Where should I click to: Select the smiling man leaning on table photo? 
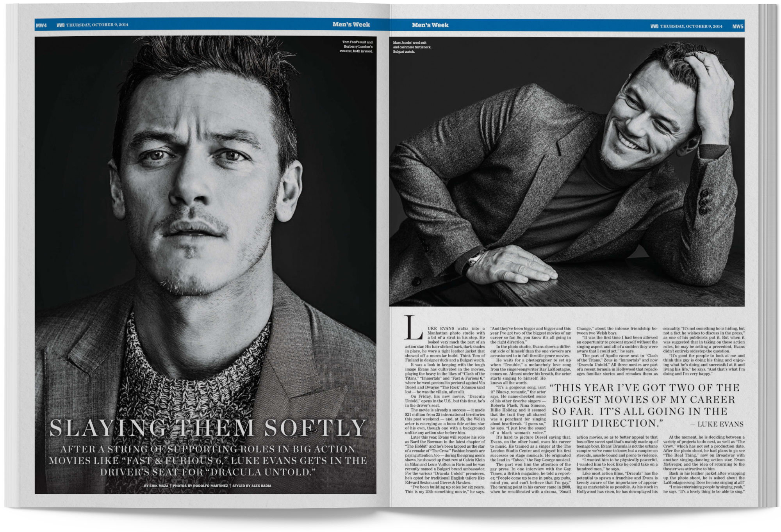566,172
